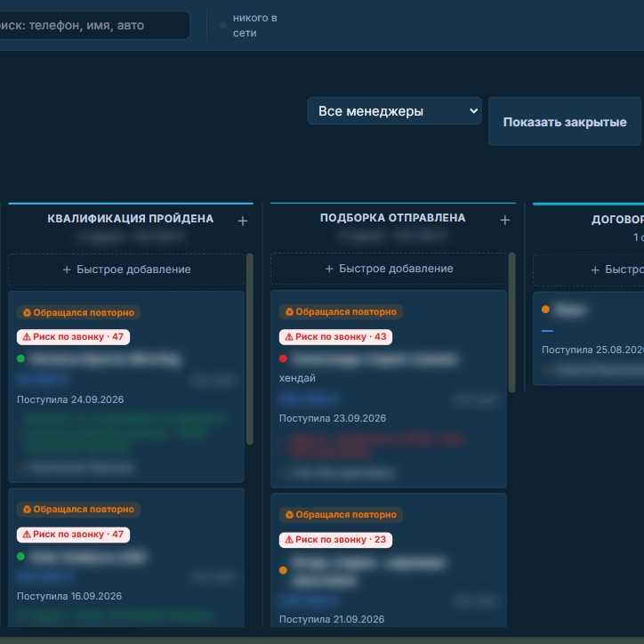Click Поступила 24.09.2026 date text
Image resolution: width=644 pixels, height=644 pixels.
pos(70,399)
